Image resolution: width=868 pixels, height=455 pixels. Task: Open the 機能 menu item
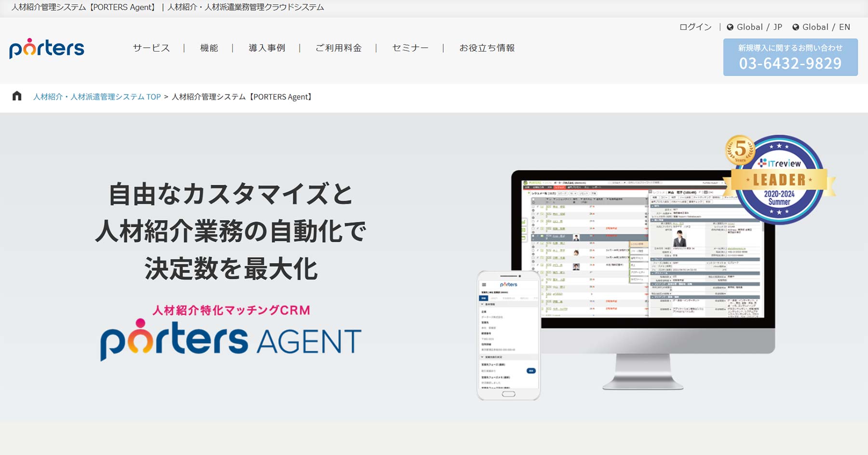(209, 48)
